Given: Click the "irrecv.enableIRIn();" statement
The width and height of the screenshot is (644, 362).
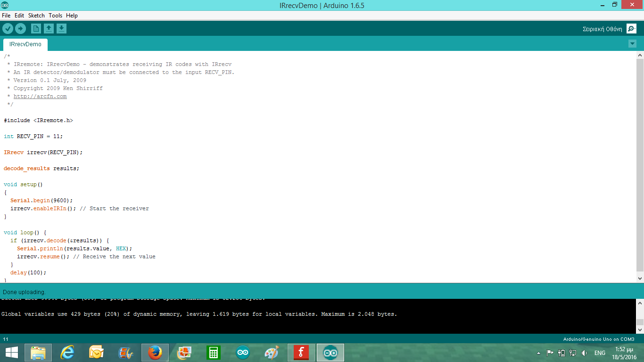Looking at the screenshot, I should point(43,208).
